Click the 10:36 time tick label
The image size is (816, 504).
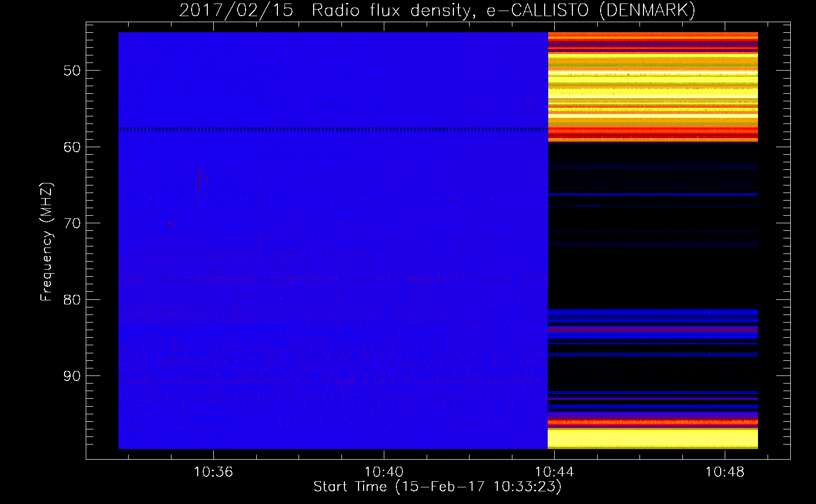(213, 472)
